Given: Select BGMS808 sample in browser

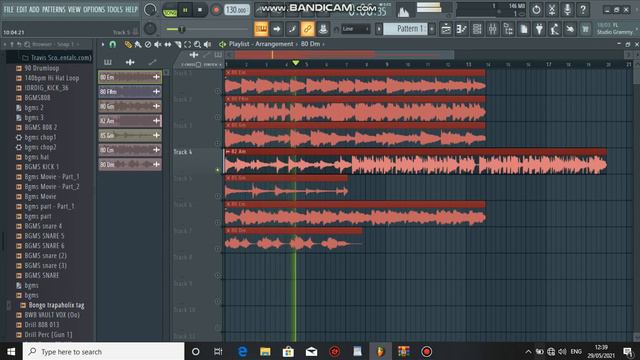Looking at the screenshot, I should [x=38, y=98].
